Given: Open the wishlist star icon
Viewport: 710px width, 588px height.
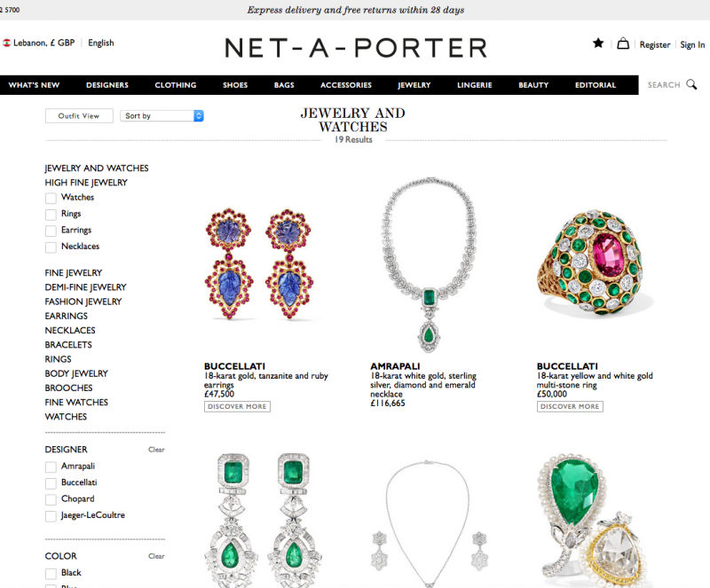Looking at the screenshot, I should pyautogui.click(x=598, y=43).
